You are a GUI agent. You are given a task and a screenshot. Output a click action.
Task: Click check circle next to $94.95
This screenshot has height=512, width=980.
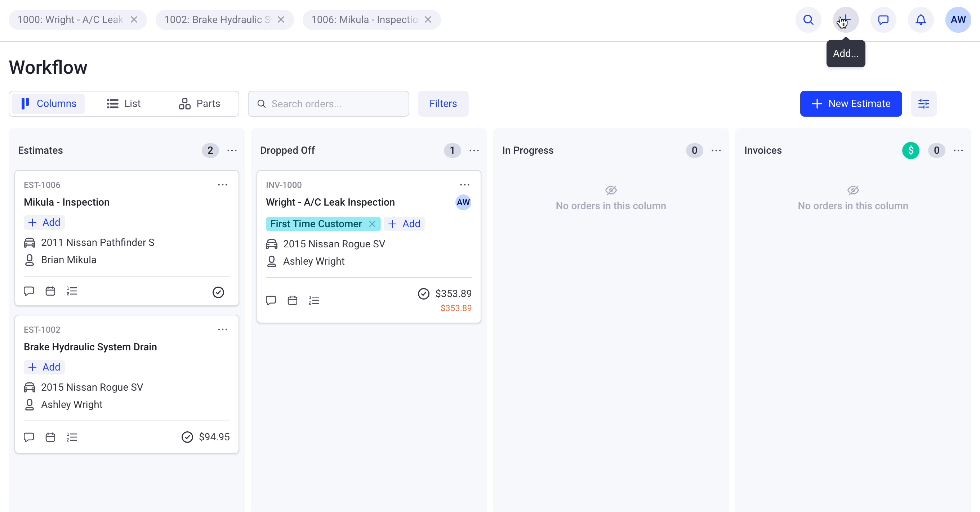coord(187,437)
